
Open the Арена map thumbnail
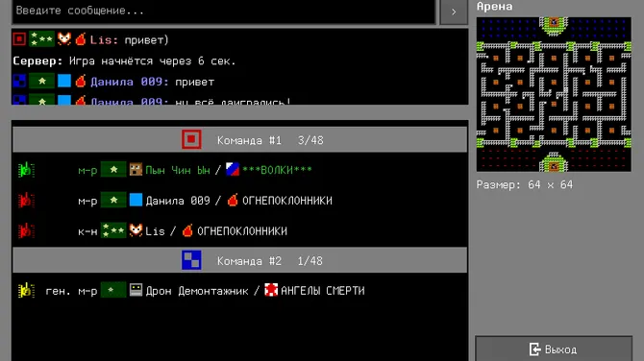(x=554, y=94)
